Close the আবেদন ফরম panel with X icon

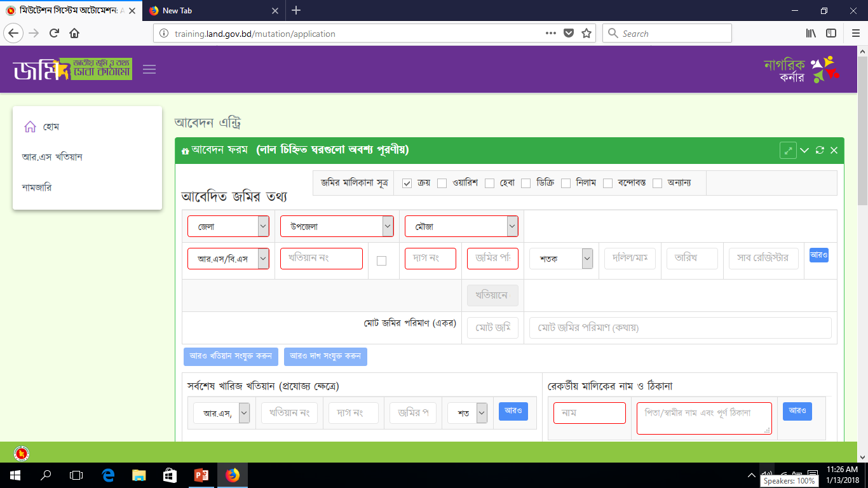click(834, 151)
